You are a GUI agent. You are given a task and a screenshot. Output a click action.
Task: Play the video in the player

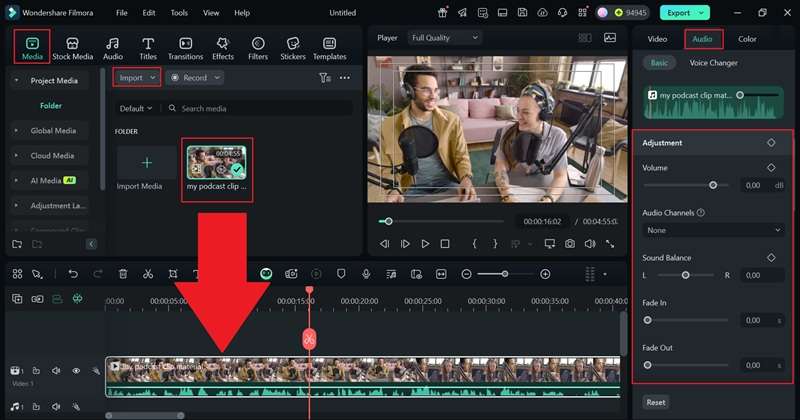coord(425,244)
